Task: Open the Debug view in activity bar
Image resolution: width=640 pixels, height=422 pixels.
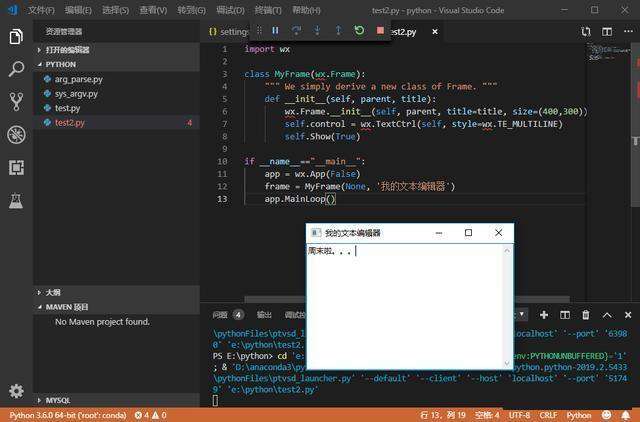Action: click(16, 135)
